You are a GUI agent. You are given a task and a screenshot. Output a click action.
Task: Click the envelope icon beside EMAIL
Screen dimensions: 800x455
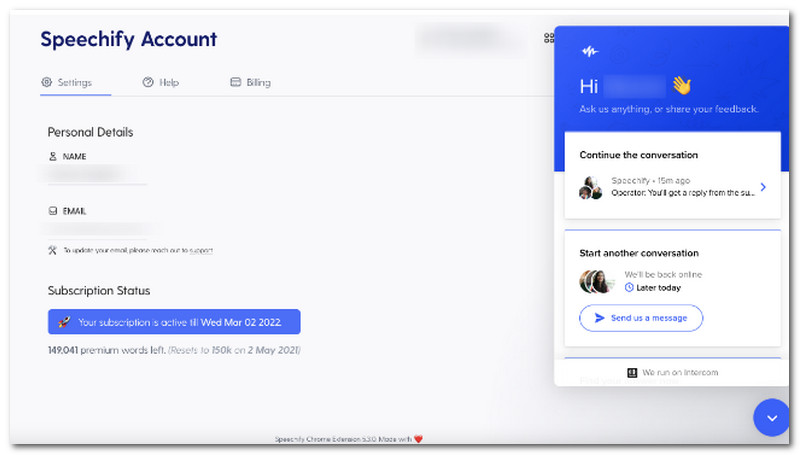point(53,211)
